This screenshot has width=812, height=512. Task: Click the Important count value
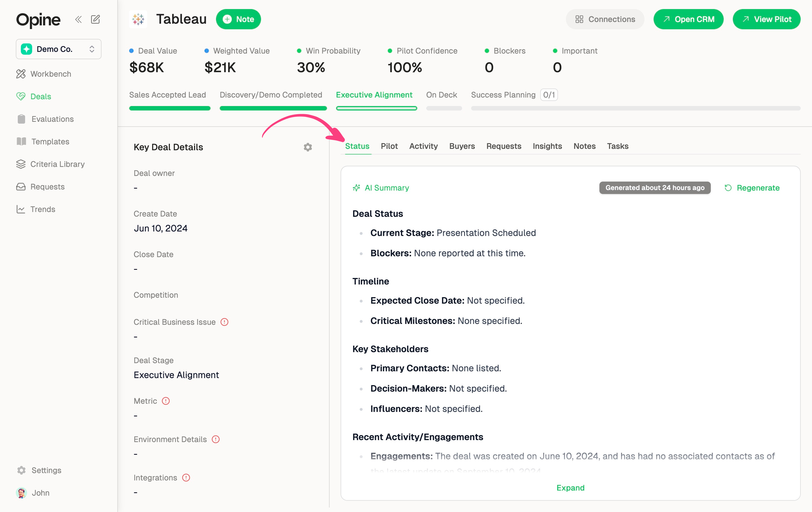click(557, 67)
